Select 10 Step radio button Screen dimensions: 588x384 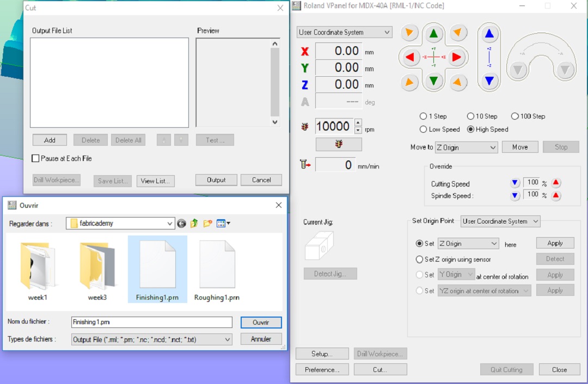click(x=470, y=116)
